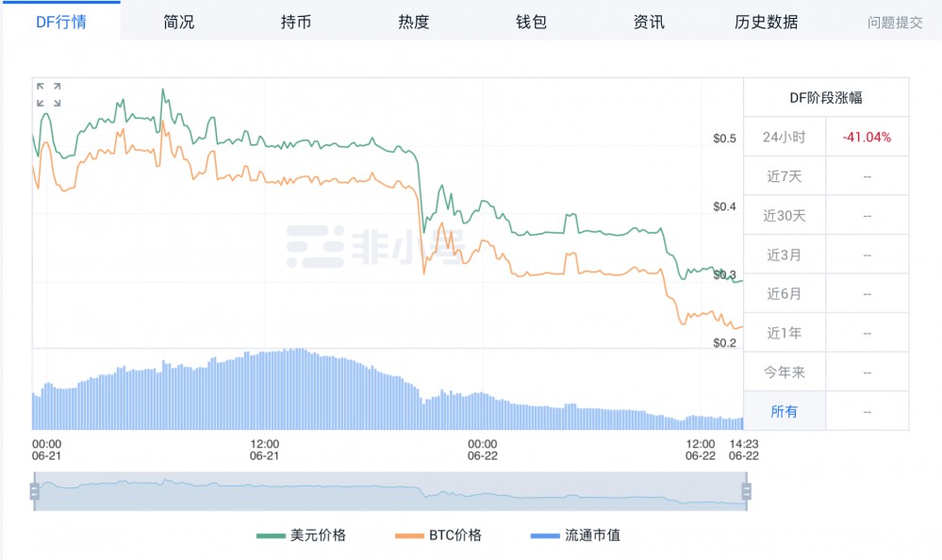Select the 近30天 period row
The width and height of the screenshot is (942, 560).
(x=825, y=214)
